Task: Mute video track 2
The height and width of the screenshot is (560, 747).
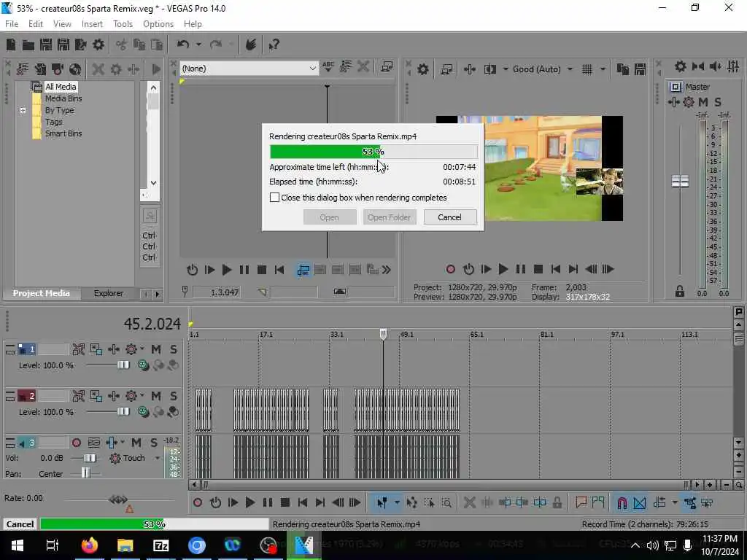Action: tap(156, 396)
